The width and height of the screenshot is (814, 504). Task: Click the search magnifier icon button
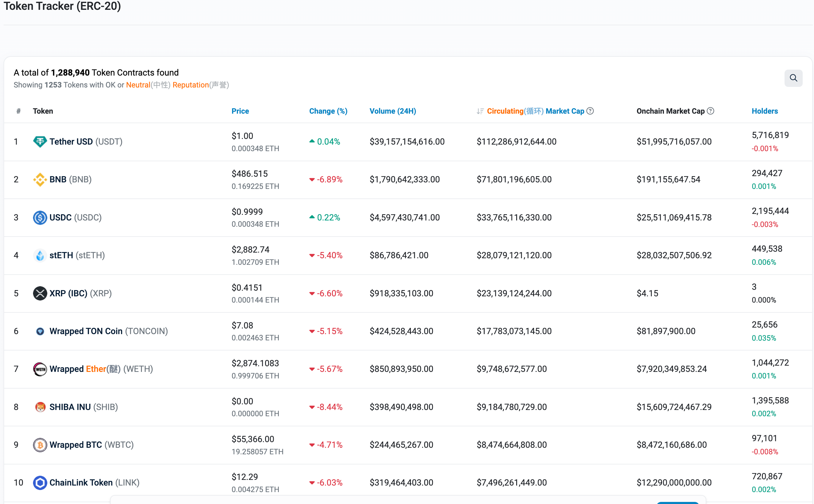point(793,78)
